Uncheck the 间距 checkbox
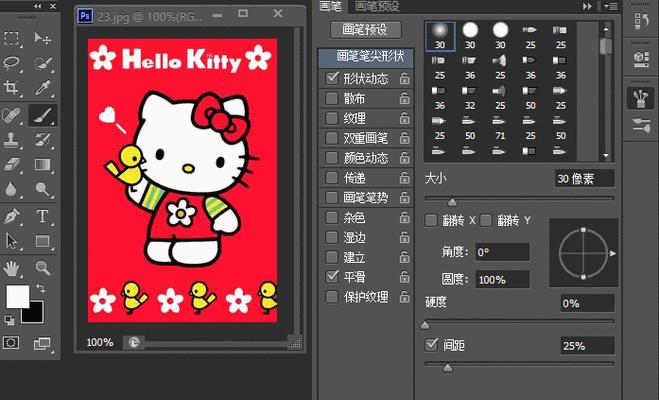The width and height of the screenshot is (659, 400). pos(431,345)
